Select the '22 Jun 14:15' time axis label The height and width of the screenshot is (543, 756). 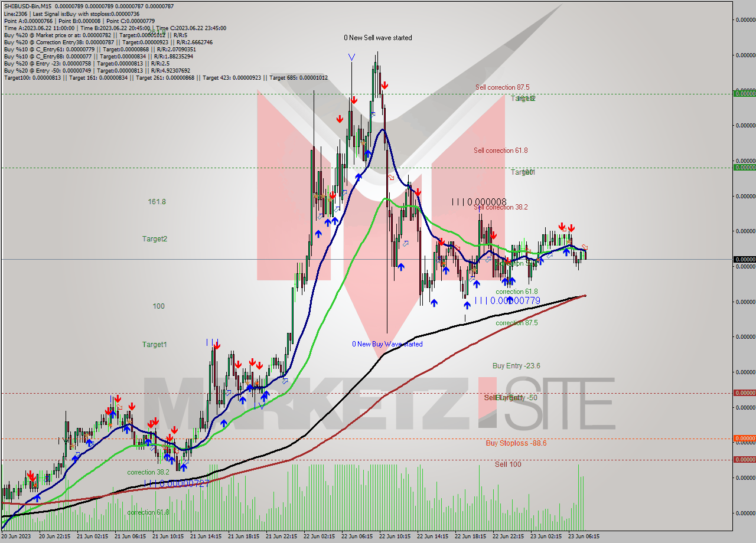433,537
